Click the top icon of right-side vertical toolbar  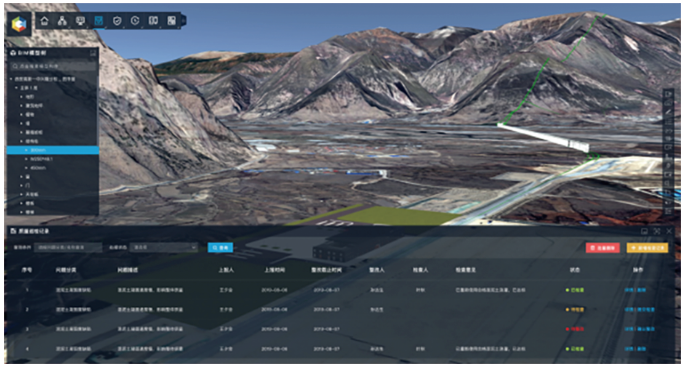coord(669,94)
